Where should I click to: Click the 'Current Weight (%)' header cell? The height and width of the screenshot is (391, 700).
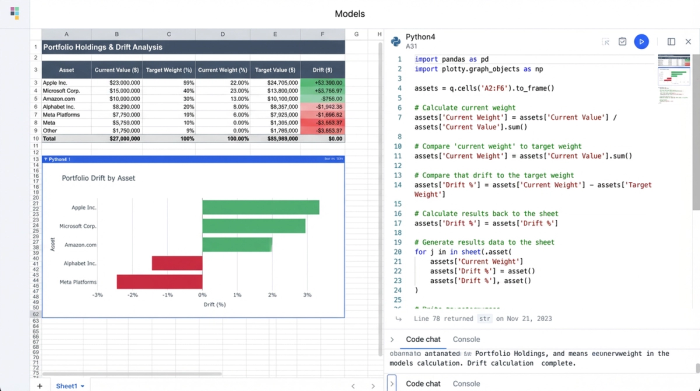[x=223, y=70]
